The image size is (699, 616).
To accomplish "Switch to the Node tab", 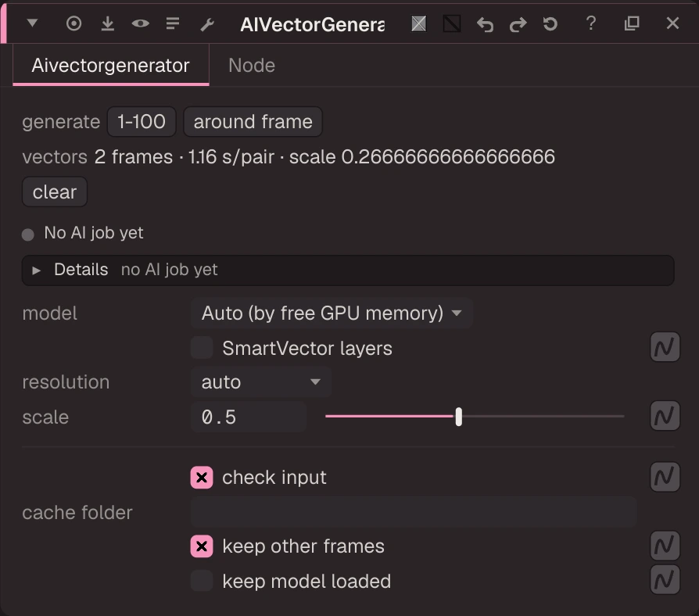I will 252,66.
